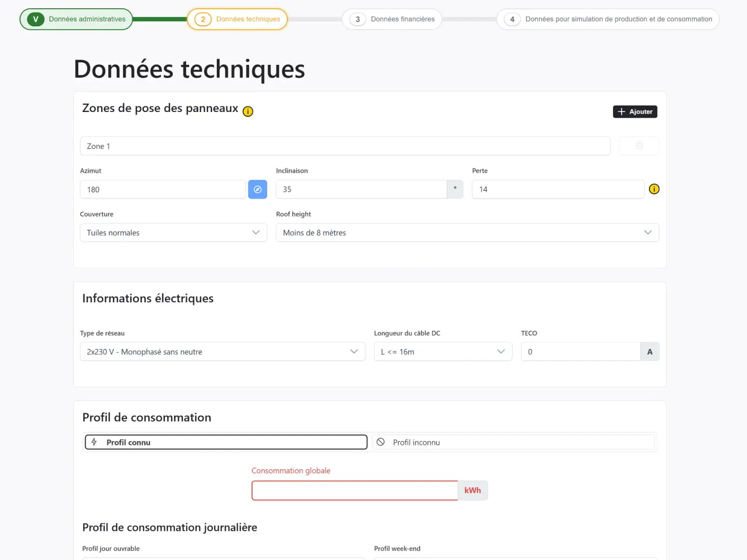
Task: Expand the Roof height dropdown
Action: 467,233
